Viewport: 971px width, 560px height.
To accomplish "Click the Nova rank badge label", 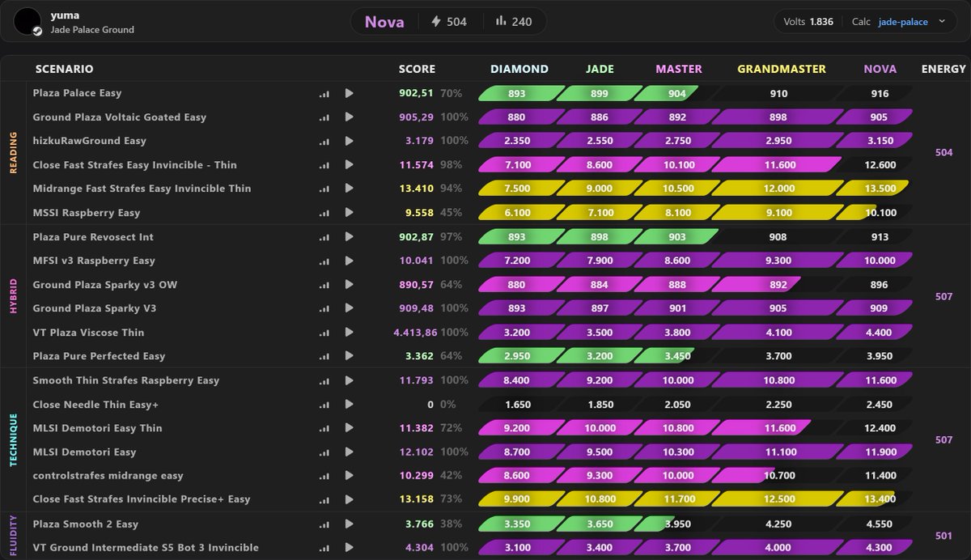I will click(x=384, y=22).
